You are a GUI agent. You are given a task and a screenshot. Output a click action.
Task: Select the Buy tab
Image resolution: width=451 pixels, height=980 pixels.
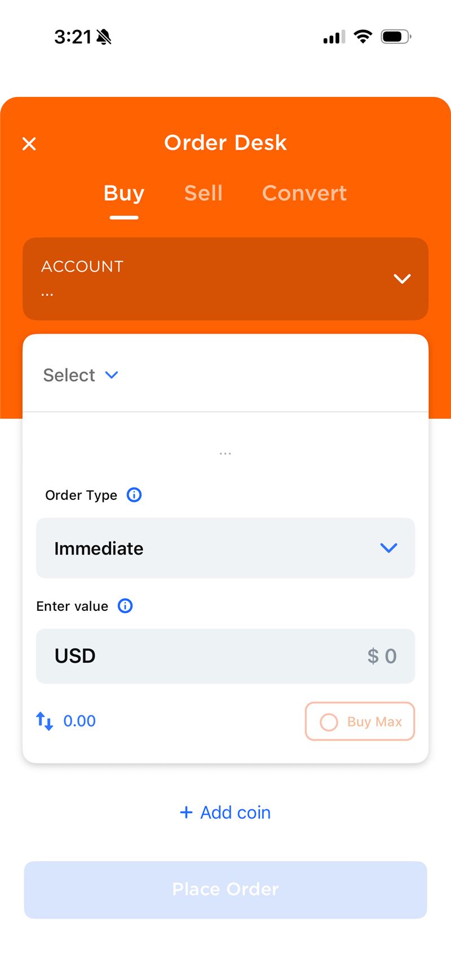coord(124,193)
